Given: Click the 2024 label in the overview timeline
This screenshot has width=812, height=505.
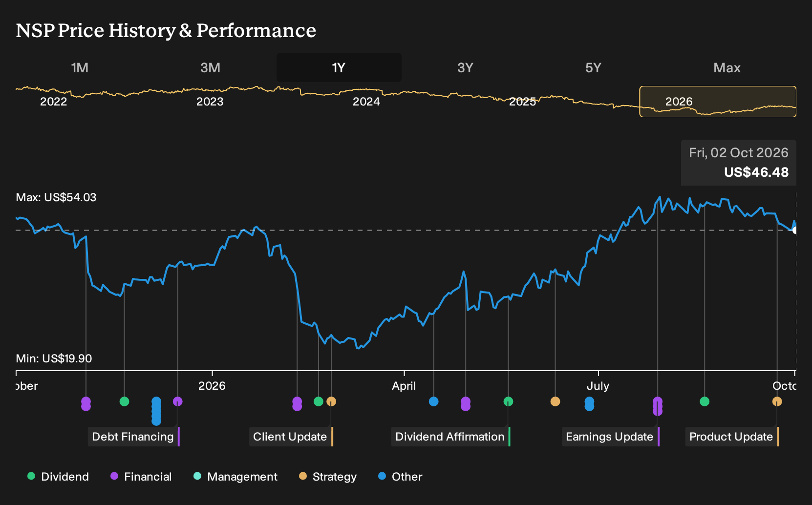Looking at the screenshot, I should [366, 102].
